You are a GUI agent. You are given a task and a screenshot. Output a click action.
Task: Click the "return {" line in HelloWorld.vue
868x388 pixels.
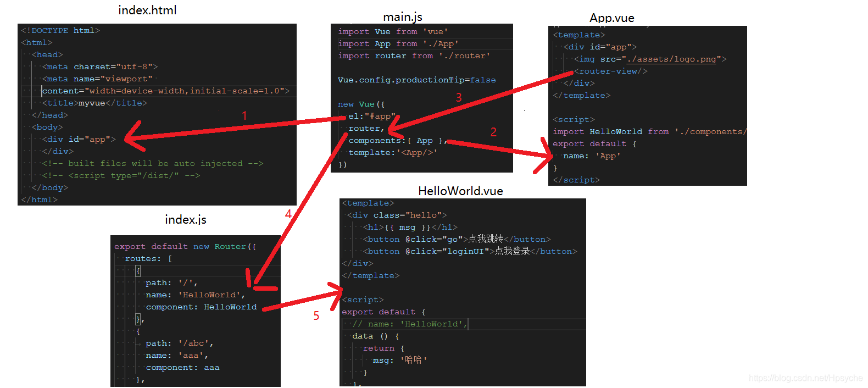coord(384,348)
